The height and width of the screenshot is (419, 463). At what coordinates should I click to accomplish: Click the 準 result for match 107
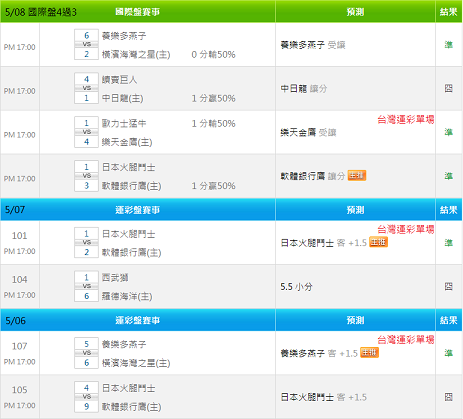coord(448,353)
